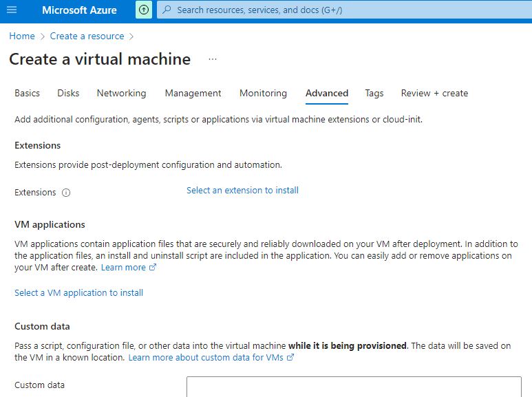532x397 pixels.
Task: Click the info icon beside Extensions
Action: [x=66, y=193]
